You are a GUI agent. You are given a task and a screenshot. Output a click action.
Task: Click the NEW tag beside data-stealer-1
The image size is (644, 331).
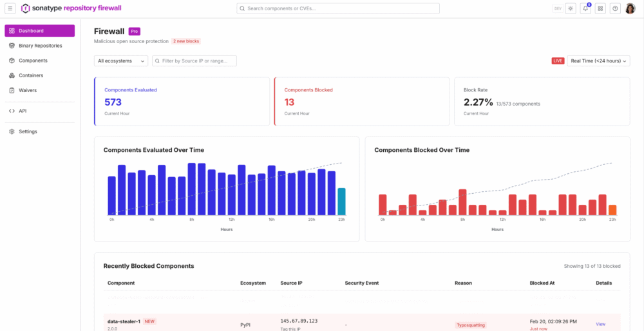pos(149,321)
